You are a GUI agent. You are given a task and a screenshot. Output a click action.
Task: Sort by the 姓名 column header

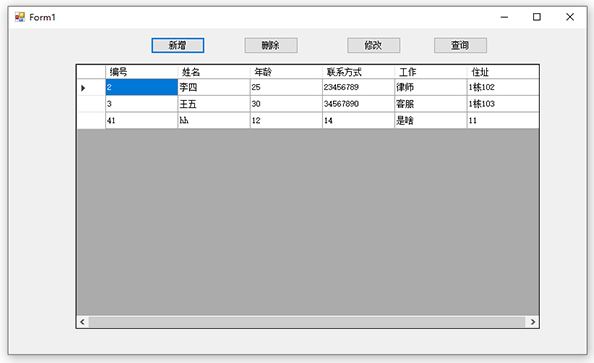214,72
